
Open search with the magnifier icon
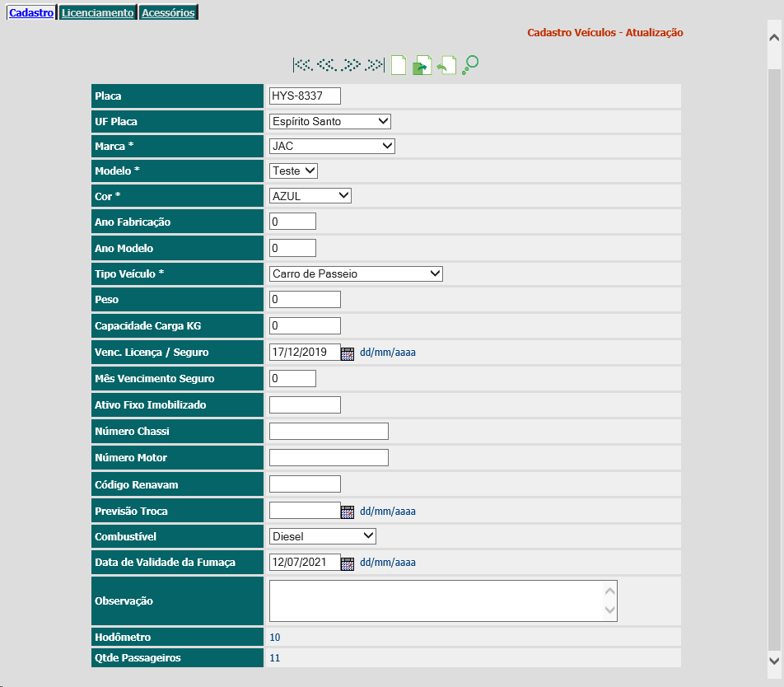click(470, 66)
